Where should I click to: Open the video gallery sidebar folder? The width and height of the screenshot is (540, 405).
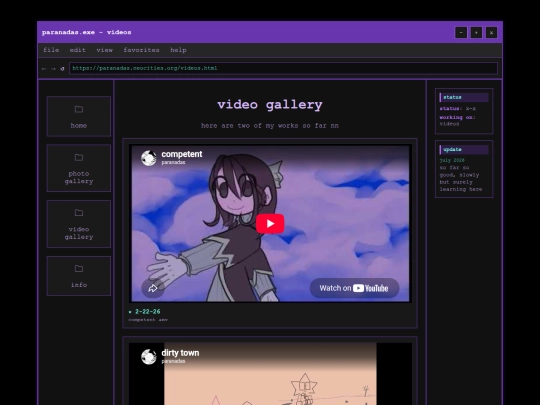(79, 224)
